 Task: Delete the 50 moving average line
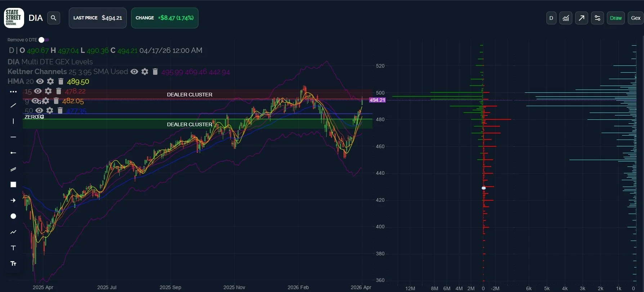click(x=60, y=110)
